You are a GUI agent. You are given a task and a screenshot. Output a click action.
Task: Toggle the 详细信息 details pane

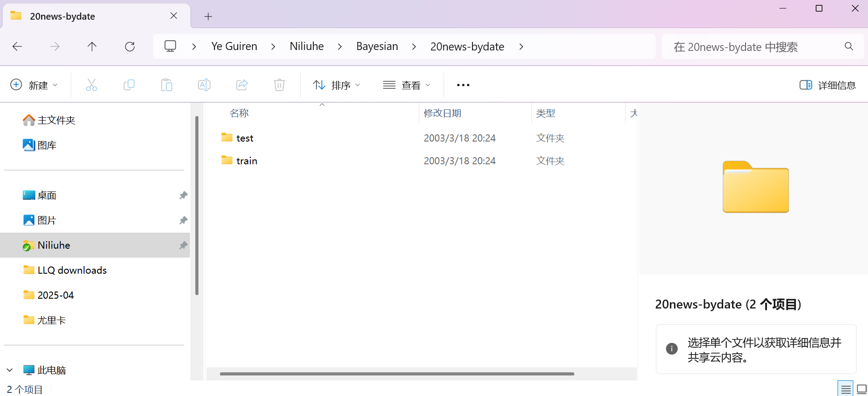[x=828, y=85]
